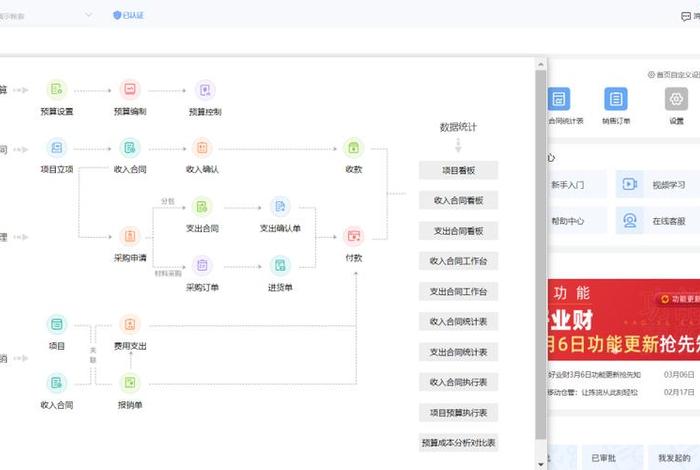Open the 收入合同 icon beside 报销单

click(x=57, y=383)
